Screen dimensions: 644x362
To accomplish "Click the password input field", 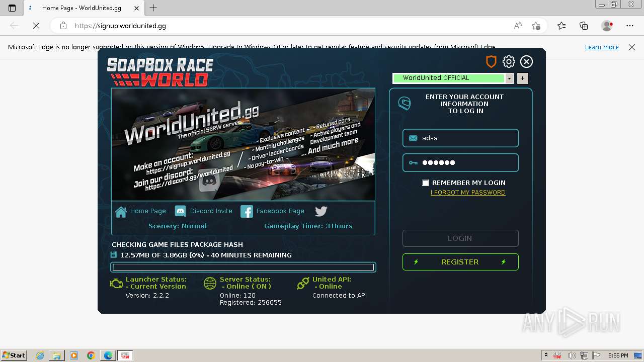I will pos(460,162).
